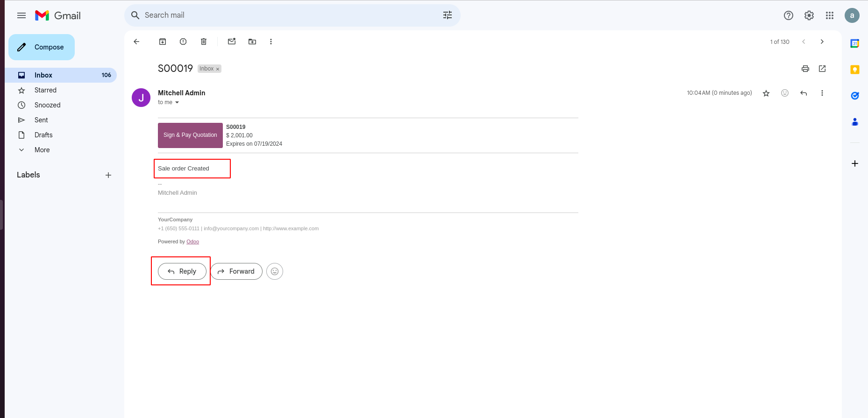Expand More folders in sidebar
The height and width of the screenshot is (418, 868).
click(42, 150)
